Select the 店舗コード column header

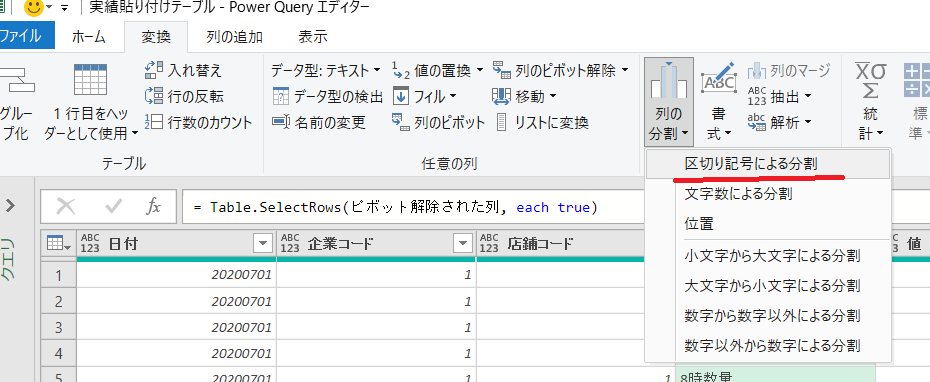click(x=561, y=243)
